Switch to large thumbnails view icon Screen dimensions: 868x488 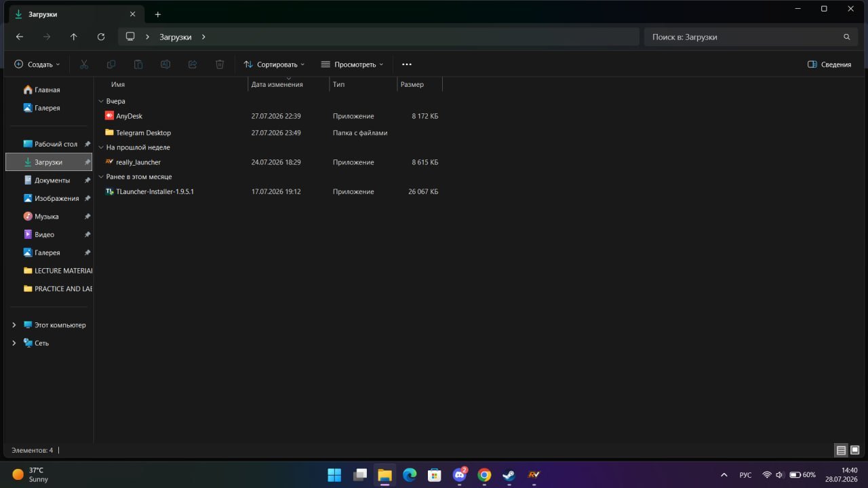click(x=854, y=450)
